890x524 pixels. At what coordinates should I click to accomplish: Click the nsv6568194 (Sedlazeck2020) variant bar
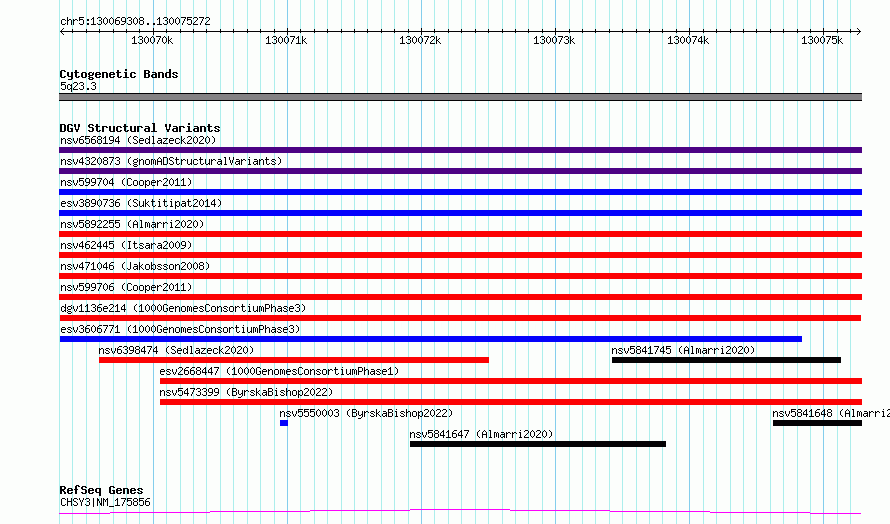click(460, 150)
